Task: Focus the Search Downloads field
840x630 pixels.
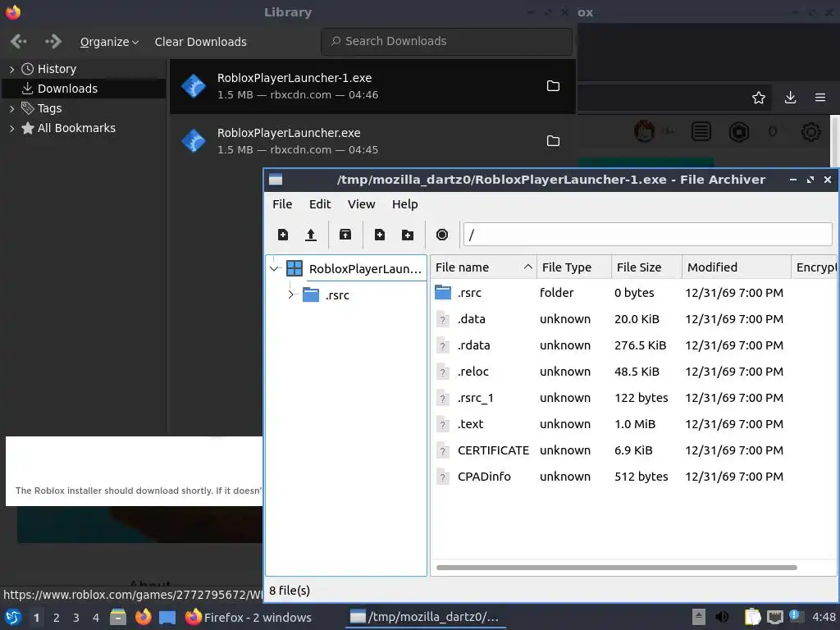Action: coord(446,41)
